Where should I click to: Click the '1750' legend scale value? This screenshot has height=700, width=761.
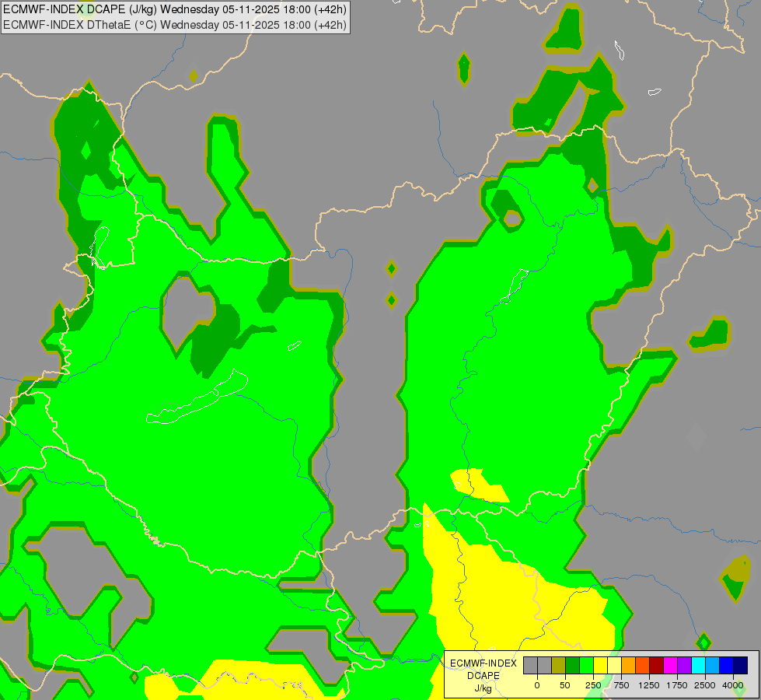(x=676, y=685)
